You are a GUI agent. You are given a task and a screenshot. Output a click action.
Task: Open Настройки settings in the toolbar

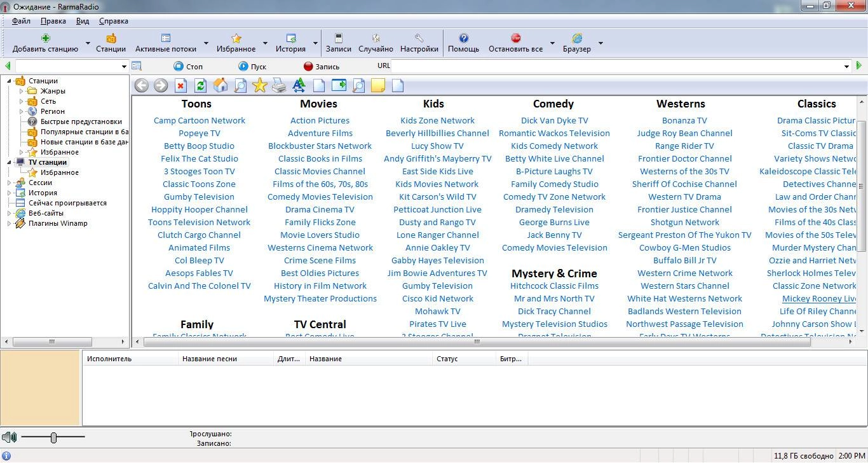point(419,43)
